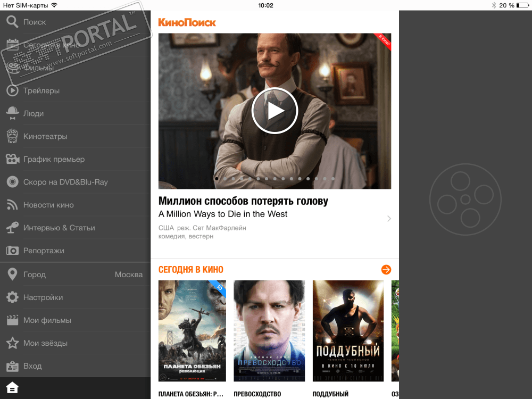Tap the Вход login entry

click(x=76, y=366)
